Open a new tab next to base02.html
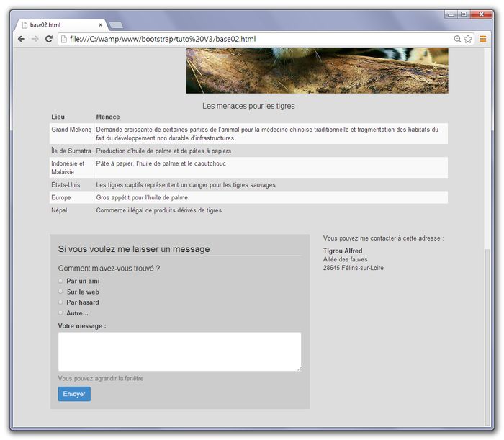The width and height of the screenshot is (504, 440). (x=116, y=24)
